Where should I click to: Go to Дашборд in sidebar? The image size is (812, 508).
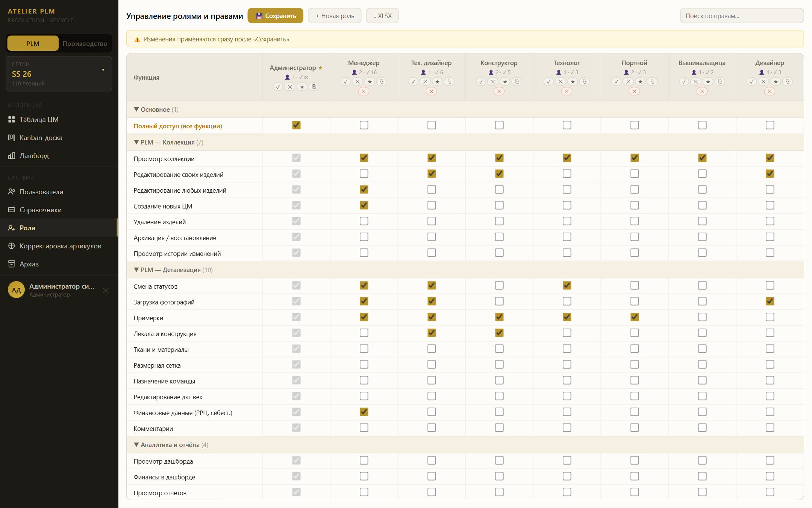click(x=59, y=155)
